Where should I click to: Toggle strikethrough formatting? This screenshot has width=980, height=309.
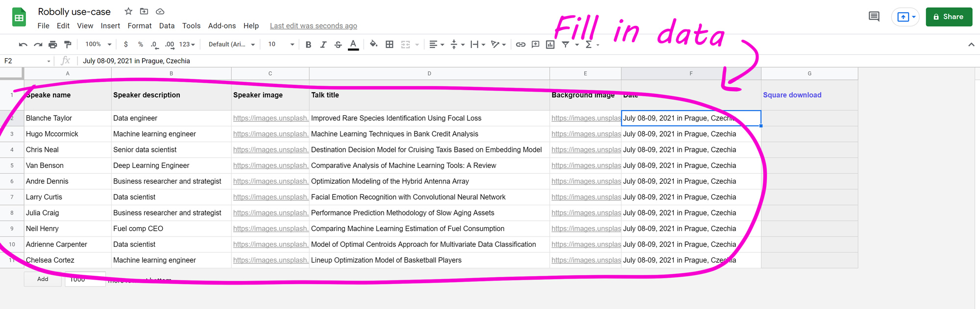338,45
